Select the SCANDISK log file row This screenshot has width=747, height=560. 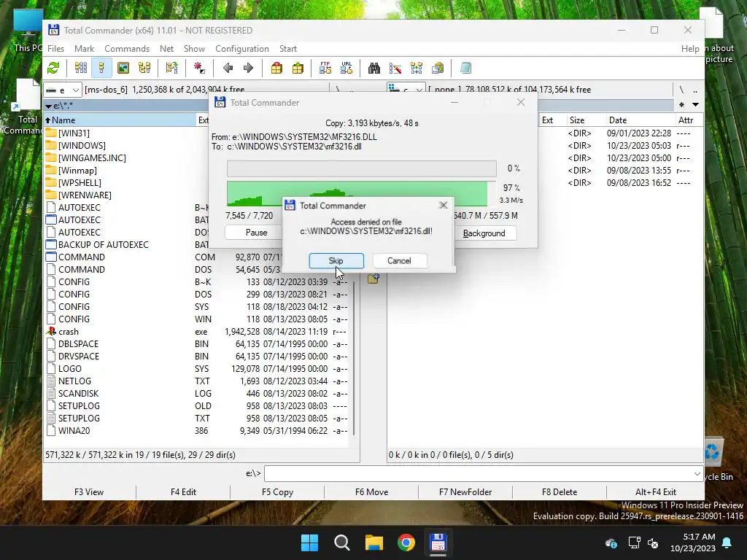[197, 394]
